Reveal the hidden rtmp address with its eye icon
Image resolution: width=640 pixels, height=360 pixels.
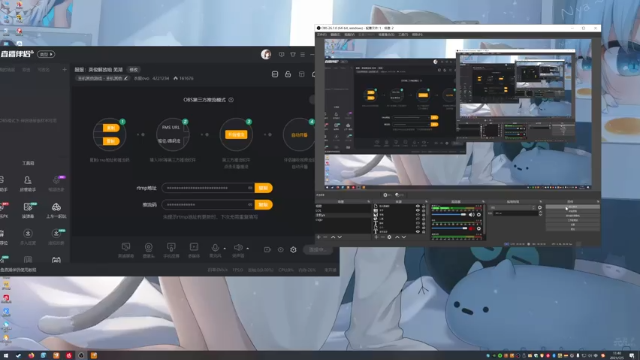[250, 188]
